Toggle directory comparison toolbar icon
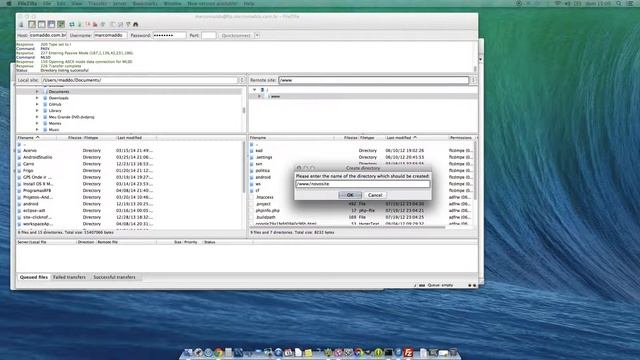Viewport: 640px width, 360px height. click(x=120, y=24)
